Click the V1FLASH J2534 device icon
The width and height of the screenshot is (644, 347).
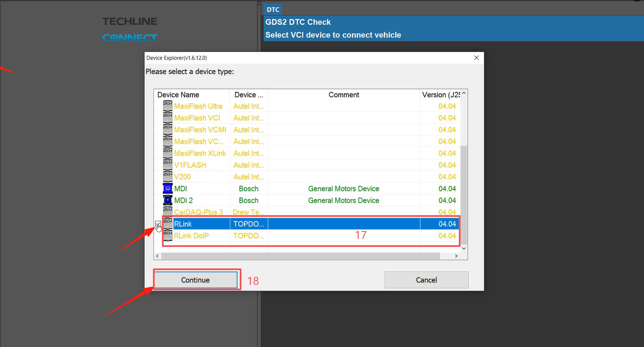tap(168, 165)
